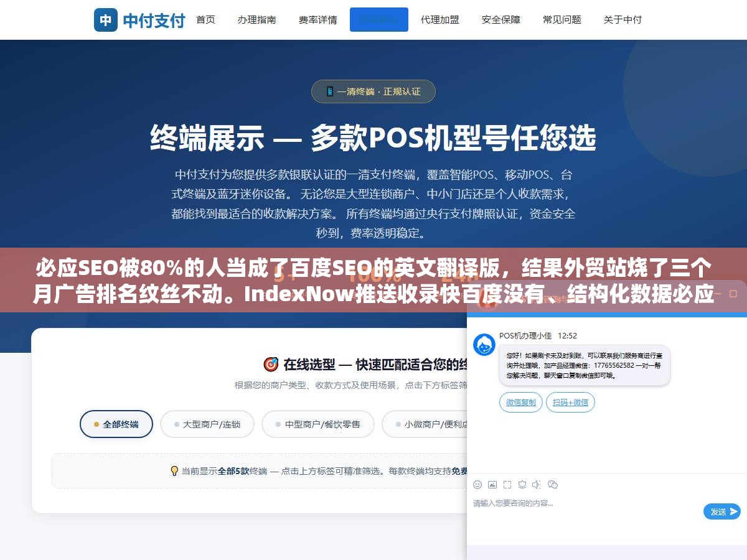Click the lightbulb icon before 当前显示
Viewport: 747px width, 560px height.
(174, 471)
